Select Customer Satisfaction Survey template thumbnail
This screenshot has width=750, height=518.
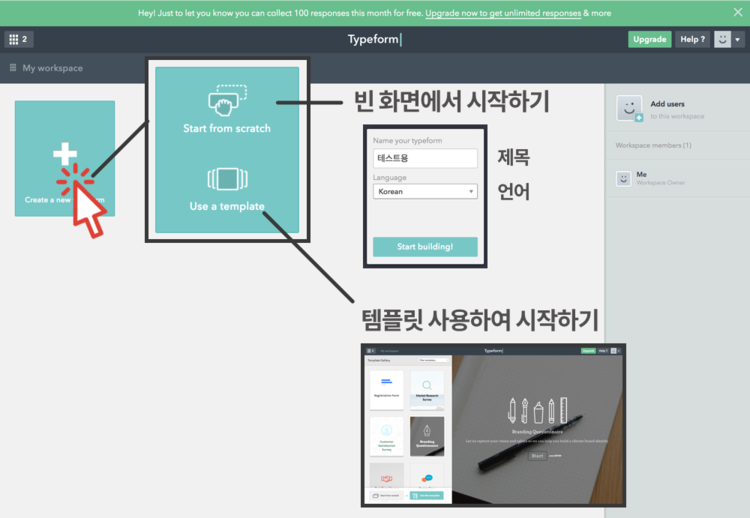tap(386, 436)
